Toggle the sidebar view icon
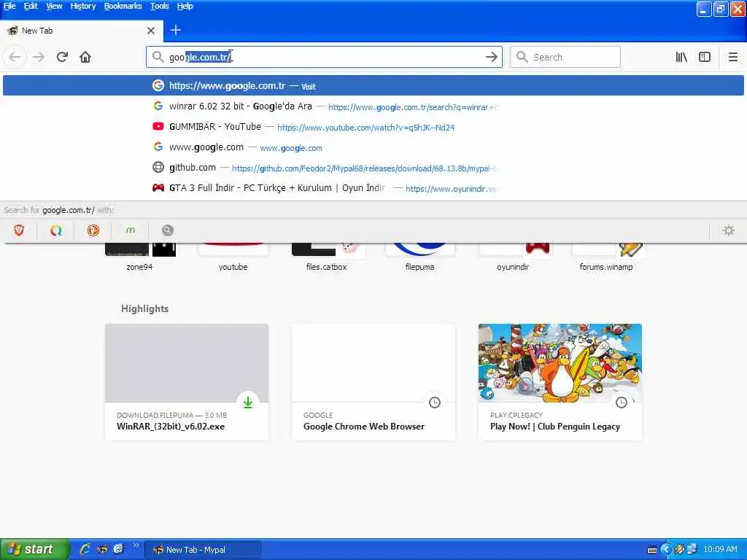The image size is (747, 560). pos(705,57)
